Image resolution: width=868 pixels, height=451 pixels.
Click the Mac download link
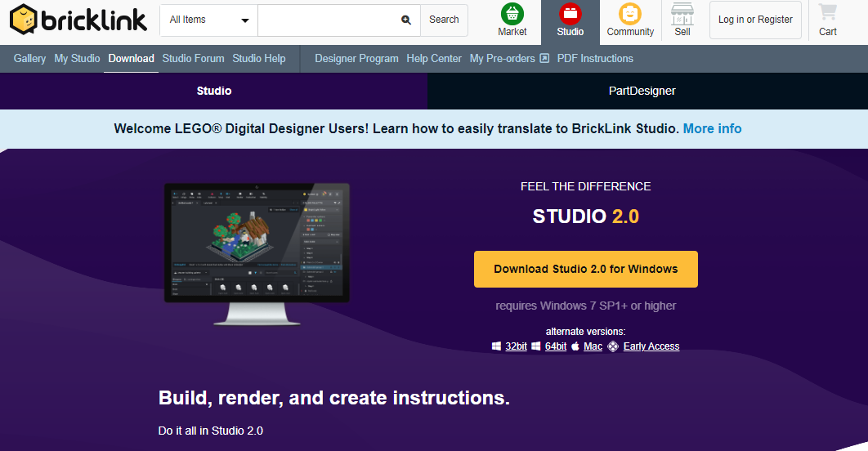(593, 346)
